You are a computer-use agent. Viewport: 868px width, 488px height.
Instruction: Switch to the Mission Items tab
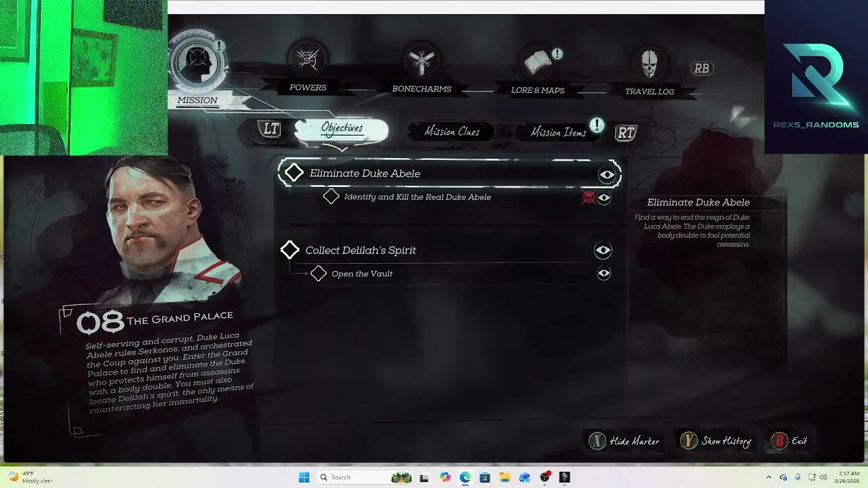[x=558, y=132]
